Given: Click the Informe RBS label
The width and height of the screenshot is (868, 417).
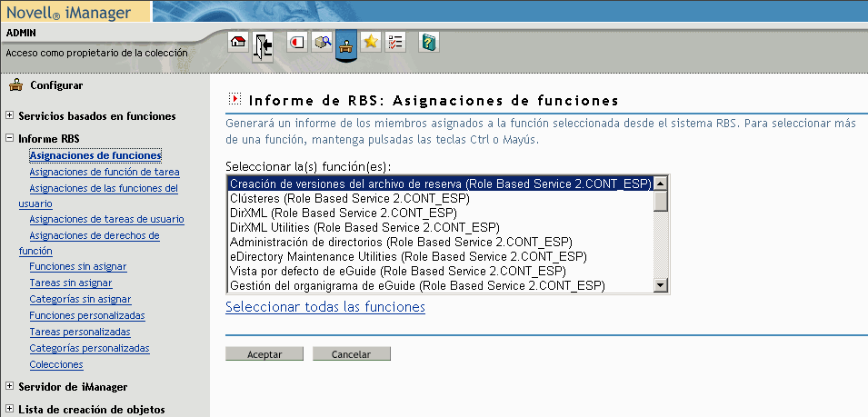Looking at the screenshot, I should coord(49,139).
